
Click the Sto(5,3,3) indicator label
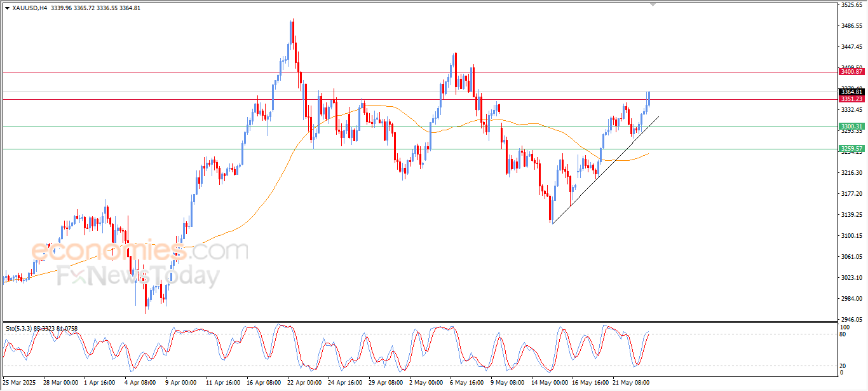[x=20, y=328]
